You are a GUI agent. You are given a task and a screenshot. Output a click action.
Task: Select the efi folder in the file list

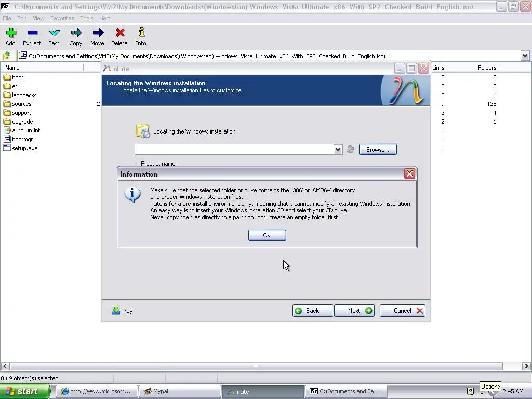11,86
